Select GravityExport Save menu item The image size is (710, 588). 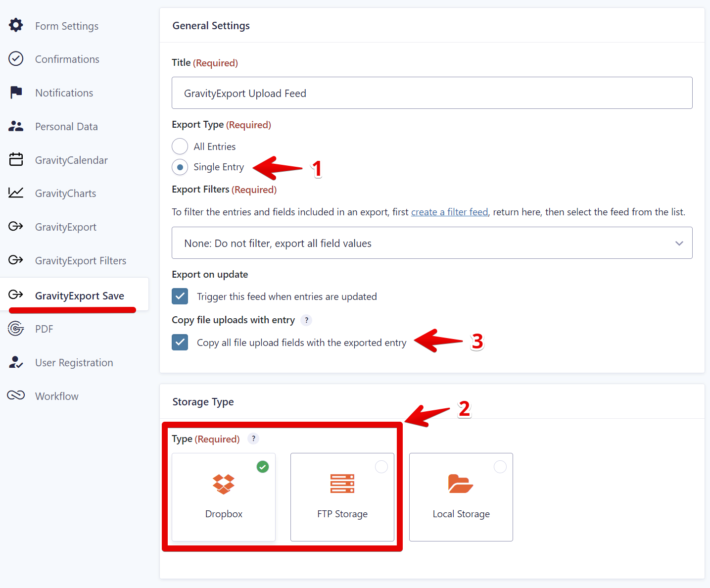click(74, 295)
